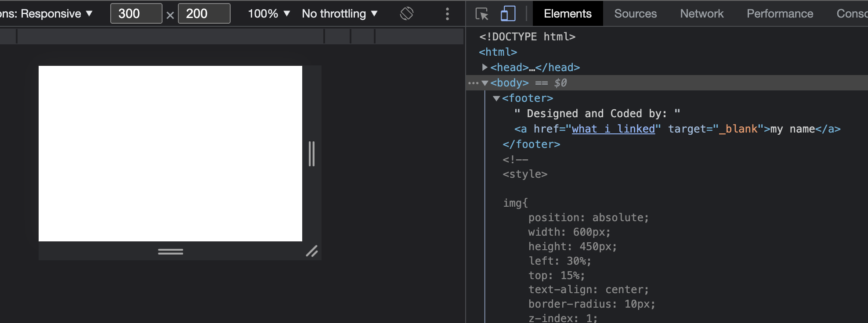Click the 'z-index: 1;' line
The image size is (868, 323).
click(x=563, y=318)
